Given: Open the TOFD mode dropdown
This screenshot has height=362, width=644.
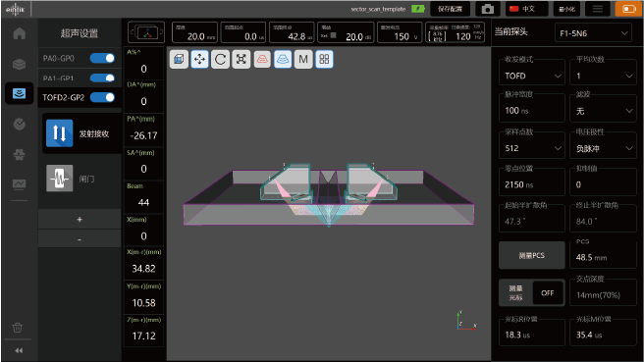Looking at the screenshot, I should (532, 76).
